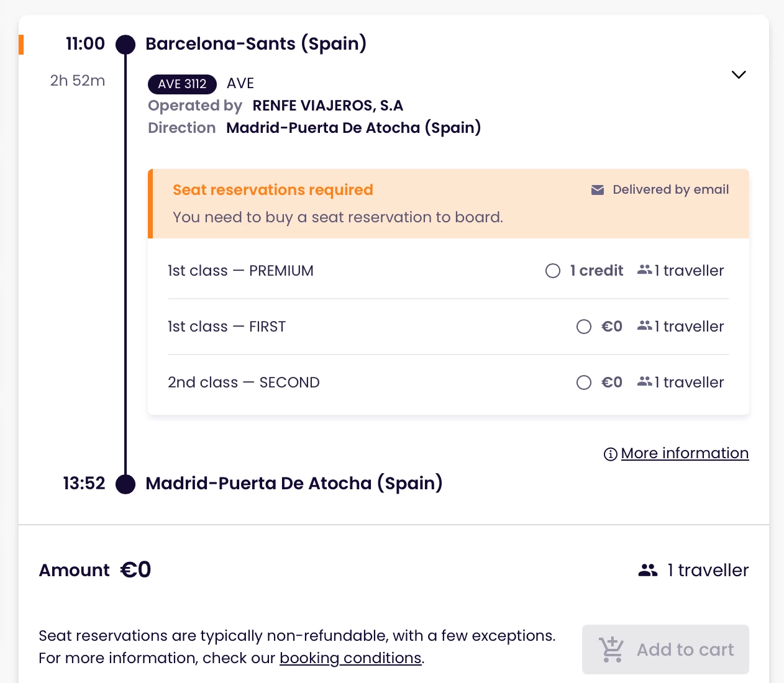Click the 1 credit price label
The height and width of the screenshot is (683, 784).
[x=596, y=271]
